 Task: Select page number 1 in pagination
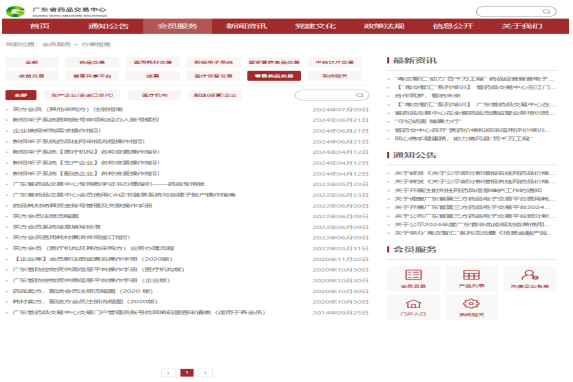click(x=187, y=372)
